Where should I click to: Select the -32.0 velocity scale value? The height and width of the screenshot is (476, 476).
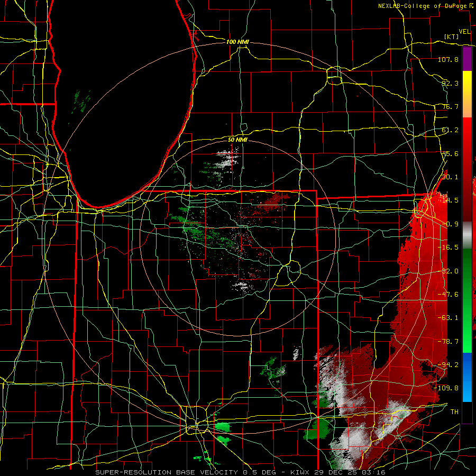tap(448, 271)
